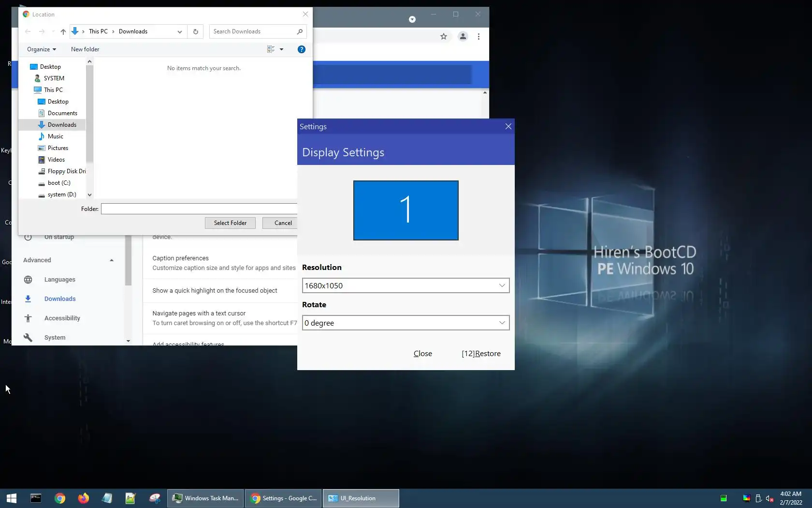Open Downloads in Chrome settings sidebar
Screen dimensions: 812x508
[60, 299]
